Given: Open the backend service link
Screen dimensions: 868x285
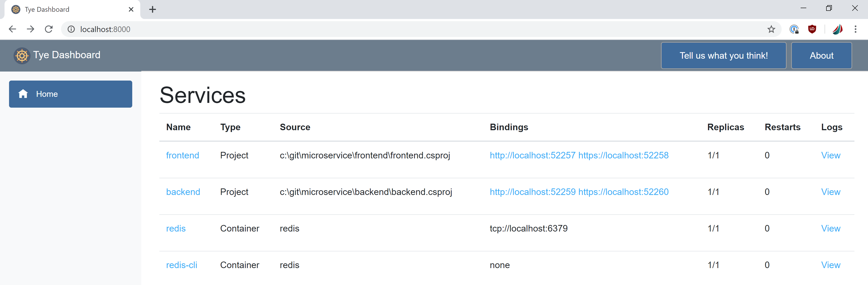Looking at the screenshot, I should click(183, 192).
